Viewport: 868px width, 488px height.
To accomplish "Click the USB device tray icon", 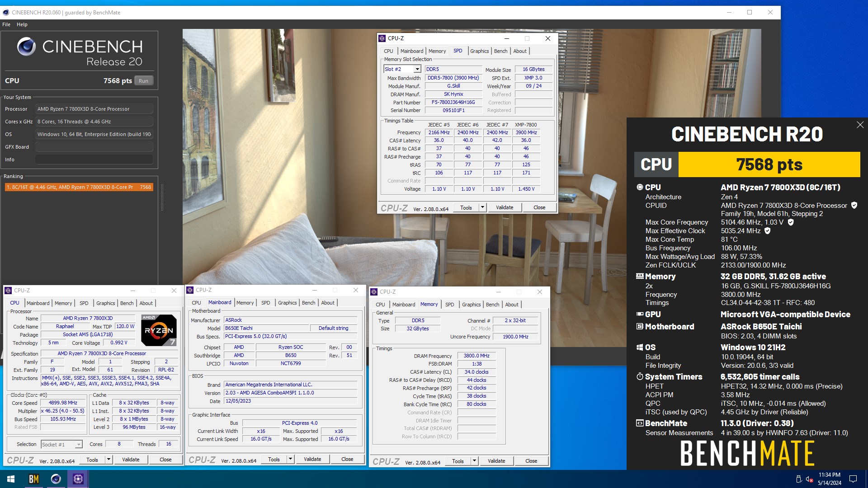I will point(798,479).
